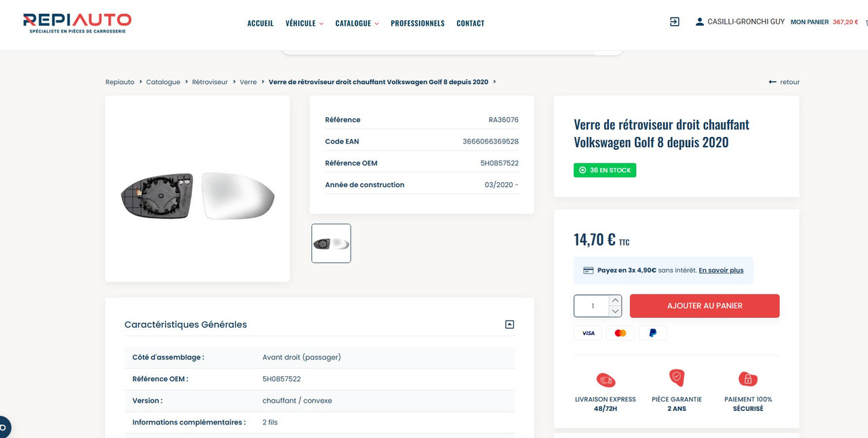Image resolution: width=868 pixels, height=438 pixels.
Task: Go to Verre breadcrumb
Action: click(248, 82)
